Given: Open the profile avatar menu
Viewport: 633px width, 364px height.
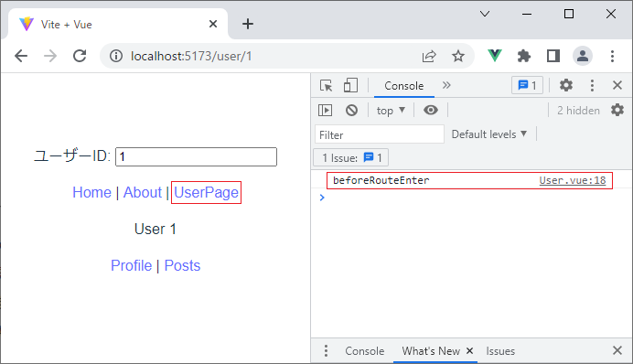Looking at the screenshot, I should [x=583, y=56].
